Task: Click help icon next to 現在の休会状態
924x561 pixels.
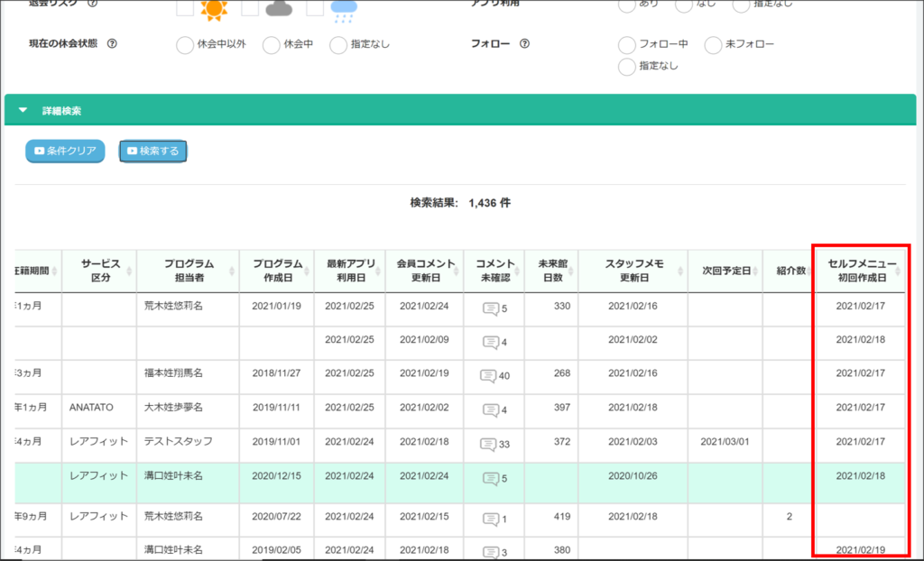Action: coord(112,44)
